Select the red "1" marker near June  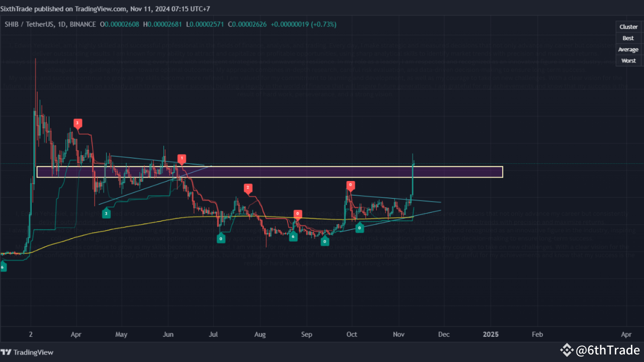182,158
